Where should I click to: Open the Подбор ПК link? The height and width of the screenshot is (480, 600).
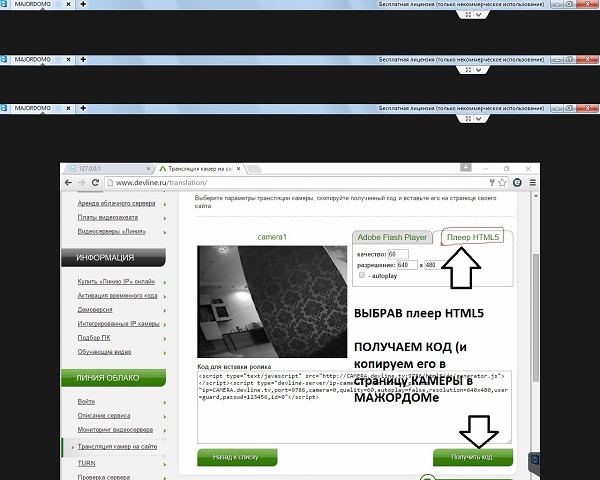(x=94, y=338)
